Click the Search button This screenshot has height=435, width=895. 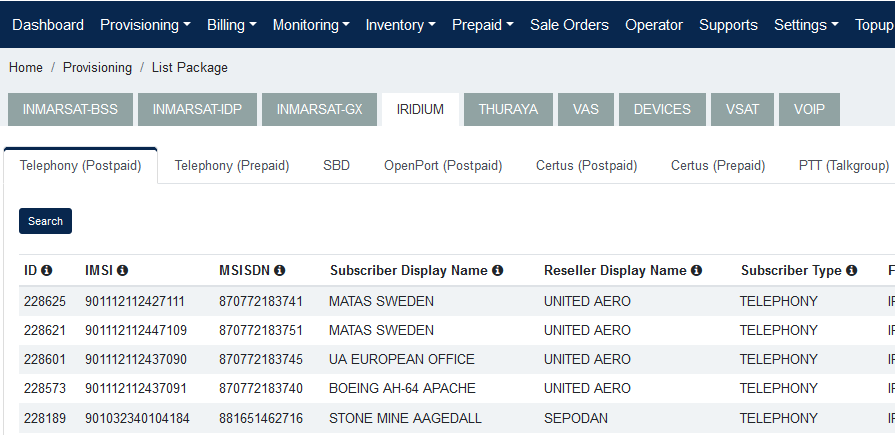pos(45,221)
